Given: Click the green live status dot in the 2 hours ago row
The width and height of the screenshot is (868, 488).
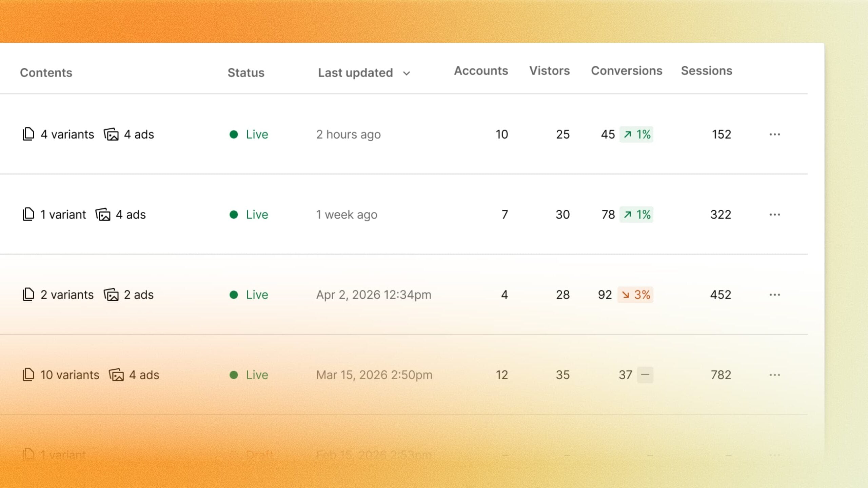Looking at the screenshot, I should pyautogui.click(x=234, y=135).
